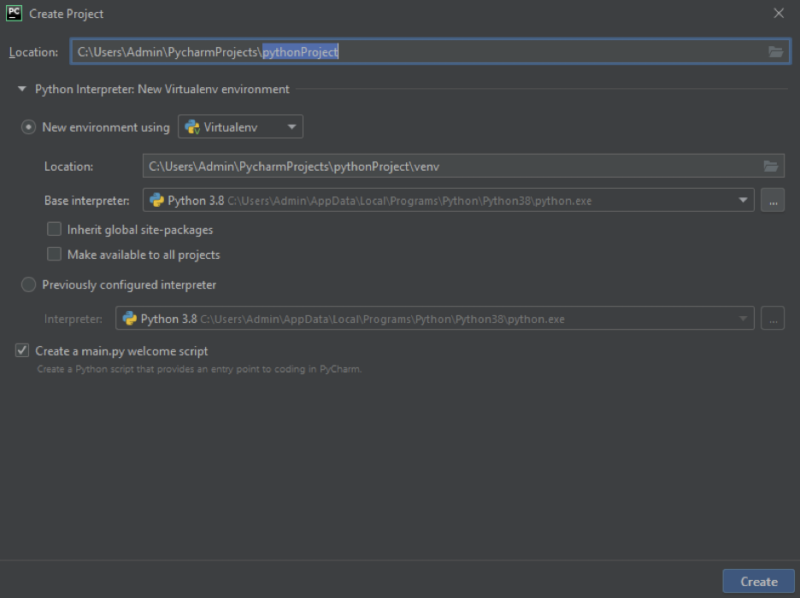The height and width of the screenshot is (598, 800).
Task: Collapse the Python Interpreter section
Action: coord(22,89)
